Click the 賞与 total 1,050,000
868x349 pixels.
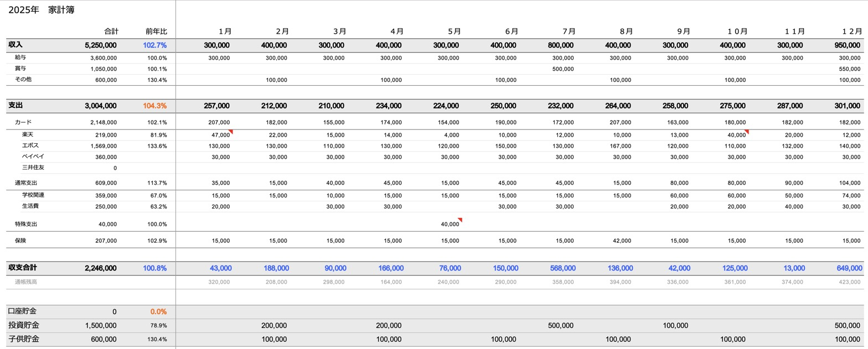103,69
